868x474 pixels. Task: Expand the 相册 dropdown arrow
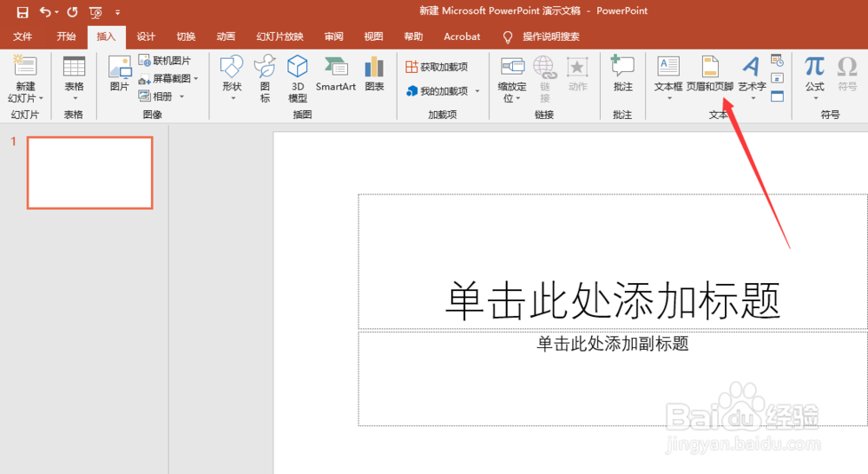181,97
